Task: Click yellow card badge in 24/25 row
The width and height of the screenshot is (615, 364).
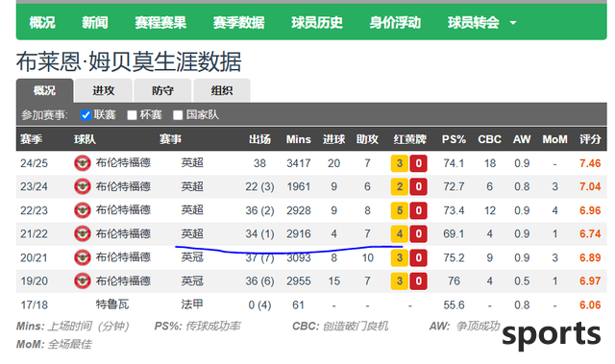Action: tap(400, 163)
